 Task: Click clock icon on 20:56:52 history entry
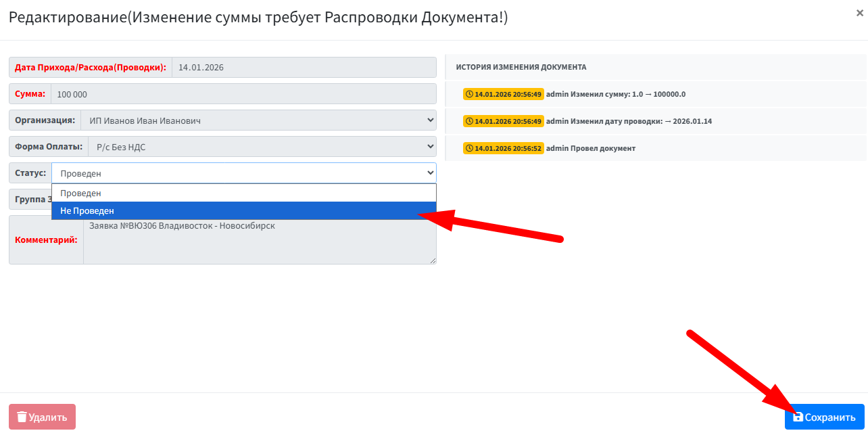(x=469, y=148)
